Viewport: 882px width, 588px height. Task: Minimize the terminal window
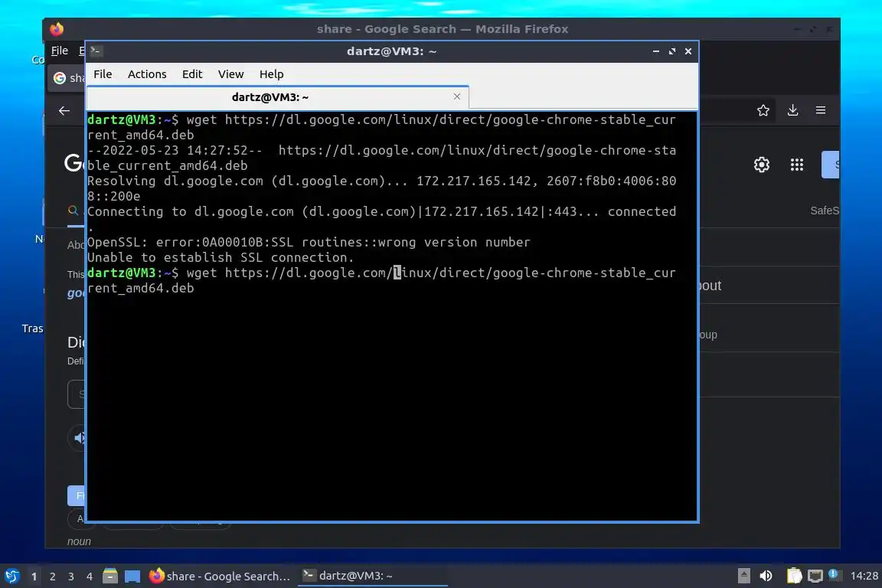(x=656, y=51)
